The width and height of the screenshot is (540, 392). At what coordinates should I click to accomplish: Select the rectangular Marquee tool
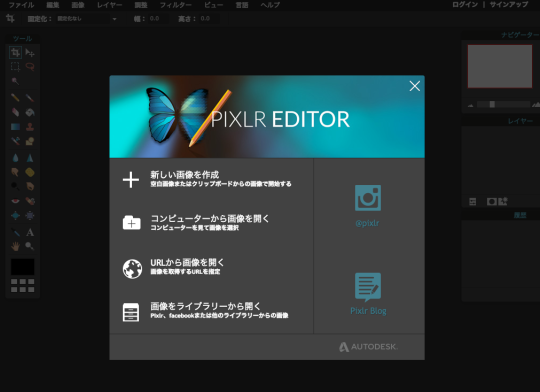15,66
